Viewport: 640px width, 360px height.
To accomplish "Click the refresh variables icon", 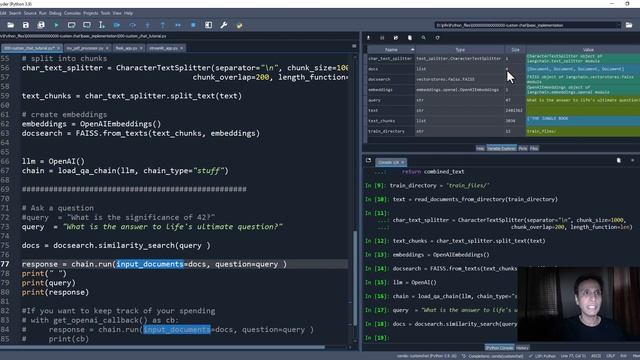I will point(437,38).
